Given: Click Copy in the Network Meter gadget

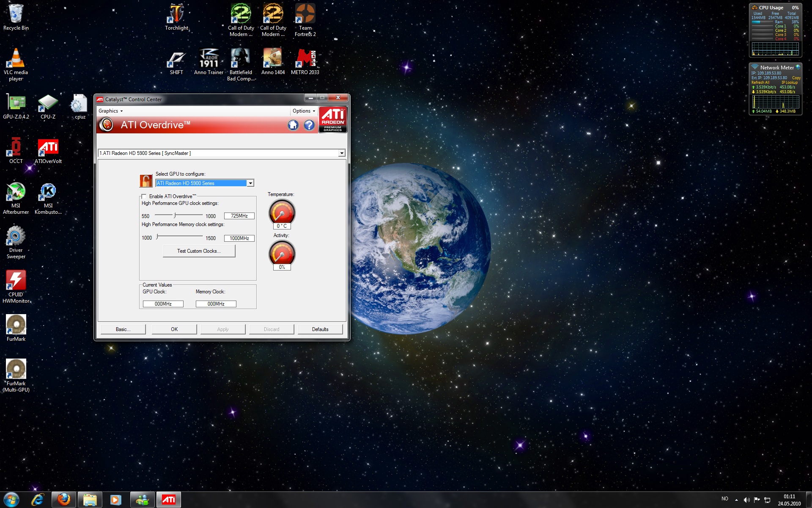Looking at the screenshot, I should pos(796,78).
